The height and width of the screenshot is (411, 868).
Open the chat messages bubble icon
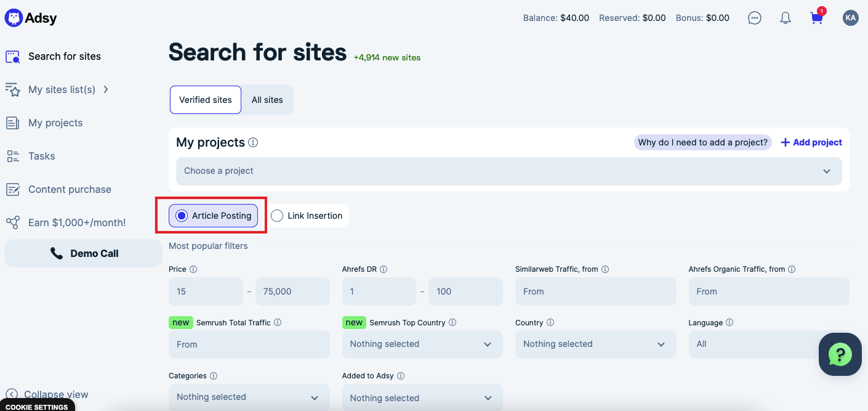pos(755,18)
